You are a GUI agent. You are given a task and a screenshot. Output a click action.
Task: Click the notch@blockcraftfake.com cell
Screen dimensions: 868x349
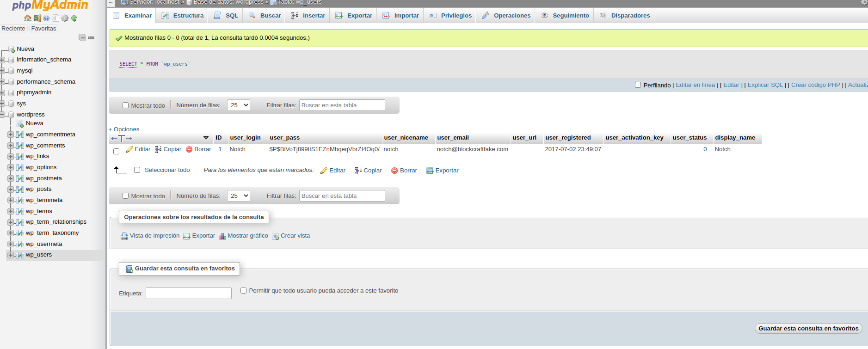tap(472, 149)
